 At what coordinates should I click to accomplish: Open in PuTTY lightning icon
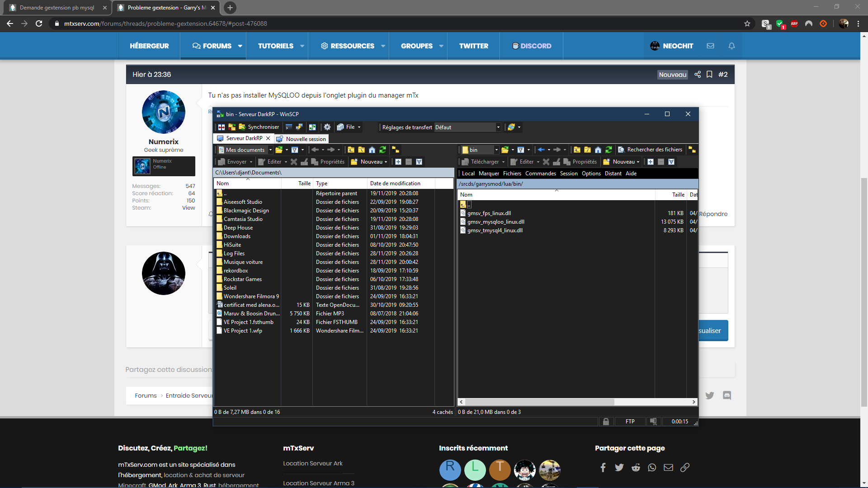coord(299,127)
